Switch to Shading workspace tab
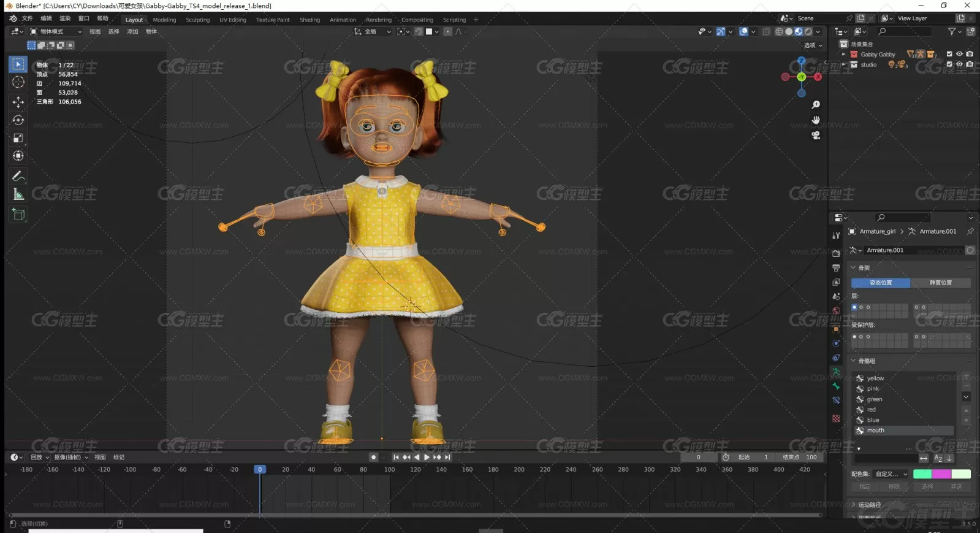 click(x=310, y=20)
